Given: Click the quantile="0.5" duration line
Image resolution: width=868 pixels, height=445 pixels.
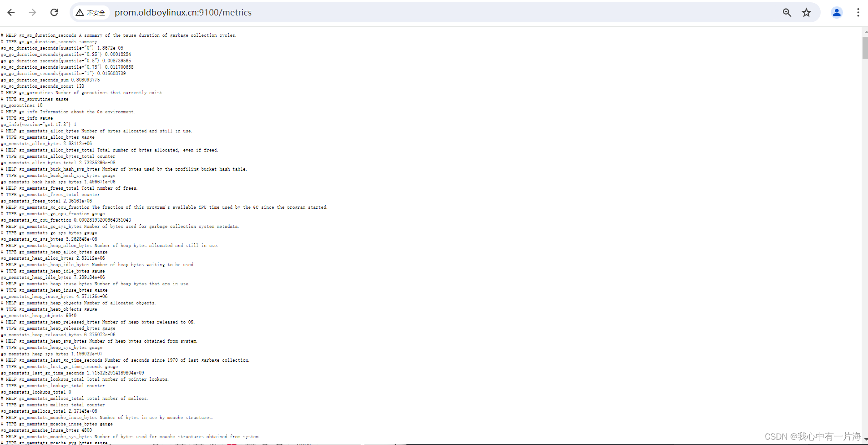Looking at the screenshot, I should (x=66, y=61).
